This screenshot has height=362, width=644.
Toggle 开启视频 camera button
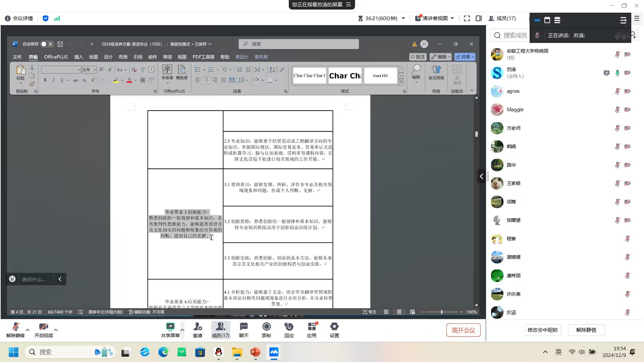click(44, 330)
